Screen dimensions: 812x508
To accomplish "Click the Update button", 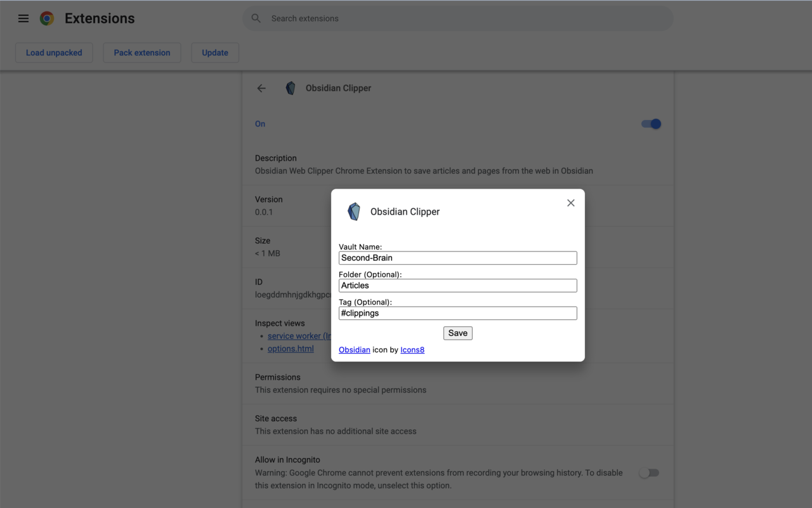I will click(215, 53).
